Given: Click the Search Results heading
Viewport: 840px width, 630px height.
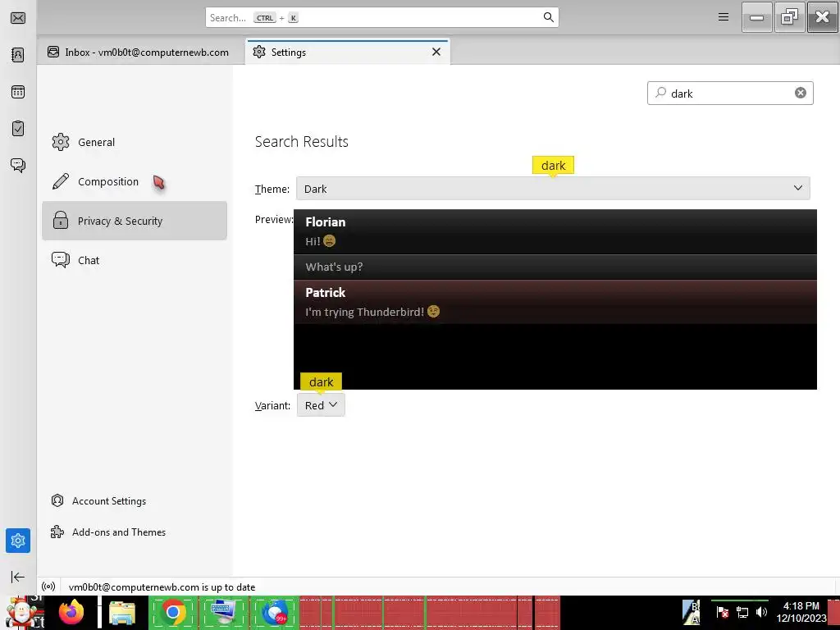Looking at the screenshot, I should (302, 141).
